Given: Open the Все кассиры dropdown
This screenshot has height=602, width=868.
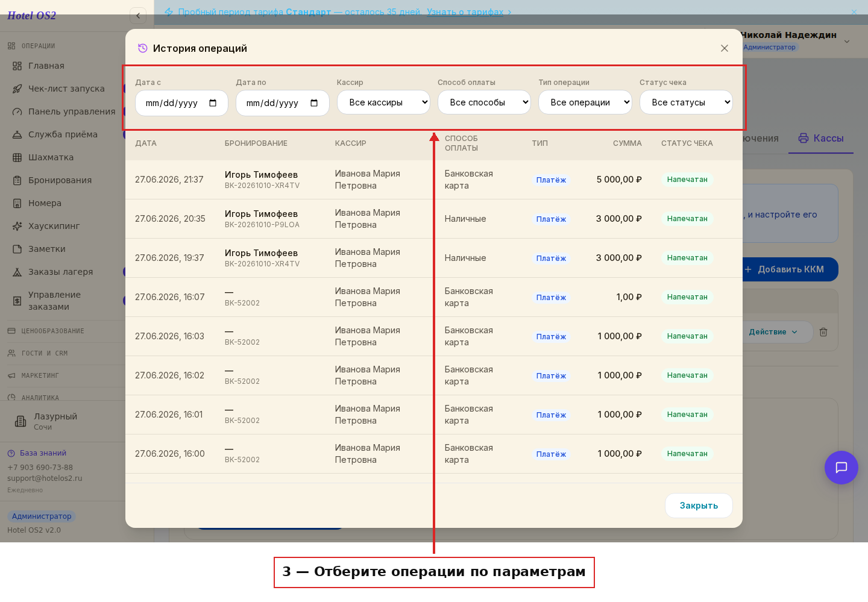Looking at the screenshot, I should click(x=383, y=102).
